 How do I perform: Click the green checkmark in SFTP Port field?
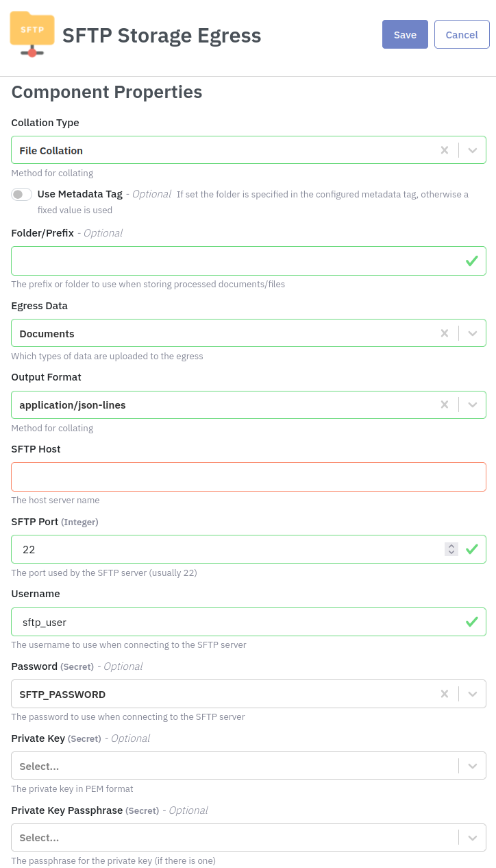pos(472,549)
